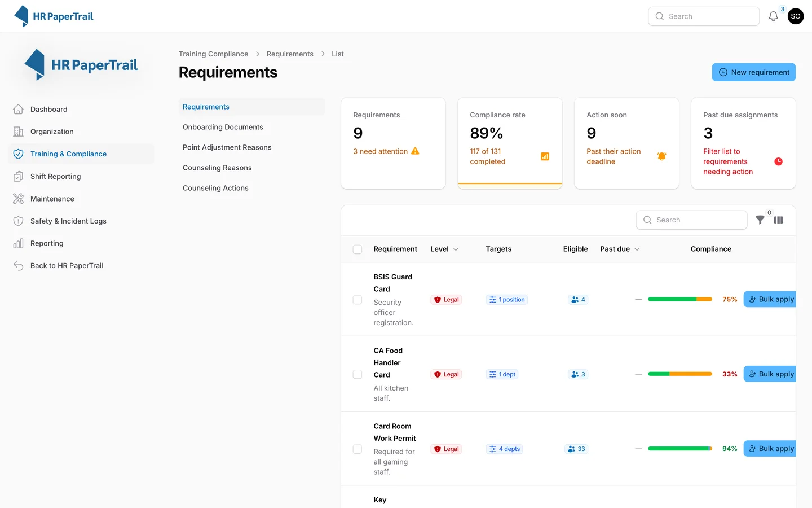Select the CA Food Handler Card row checkbox
This screenshot has height=508, width=812.
click(358, 374)
